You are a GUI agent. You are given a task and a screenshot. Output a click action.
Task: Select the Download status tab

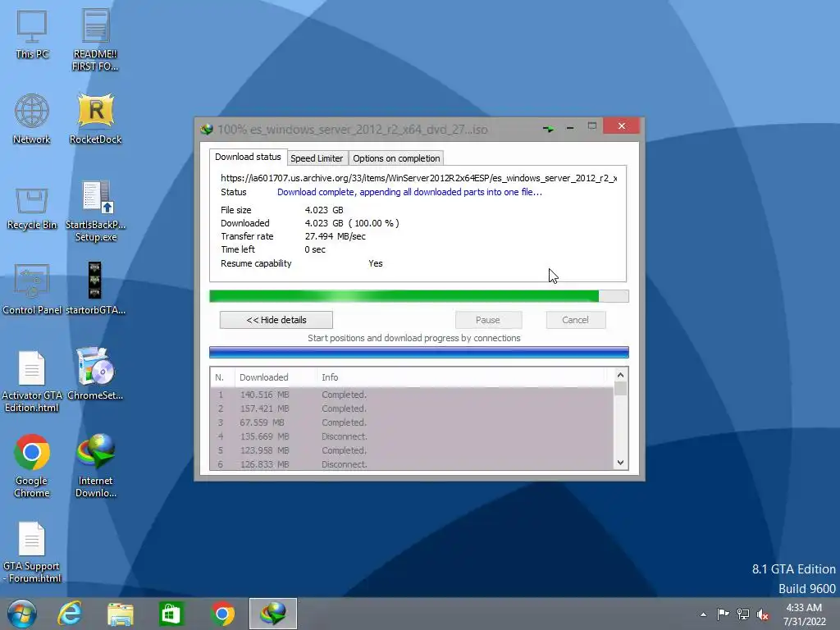pos(248,157)
